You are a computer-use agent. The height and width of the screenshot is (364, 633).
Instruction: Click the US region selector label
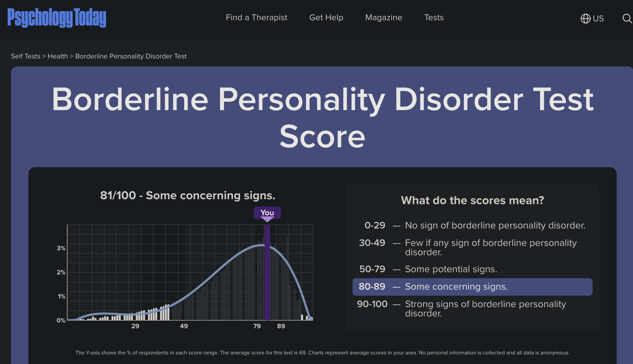click(598, 19)
